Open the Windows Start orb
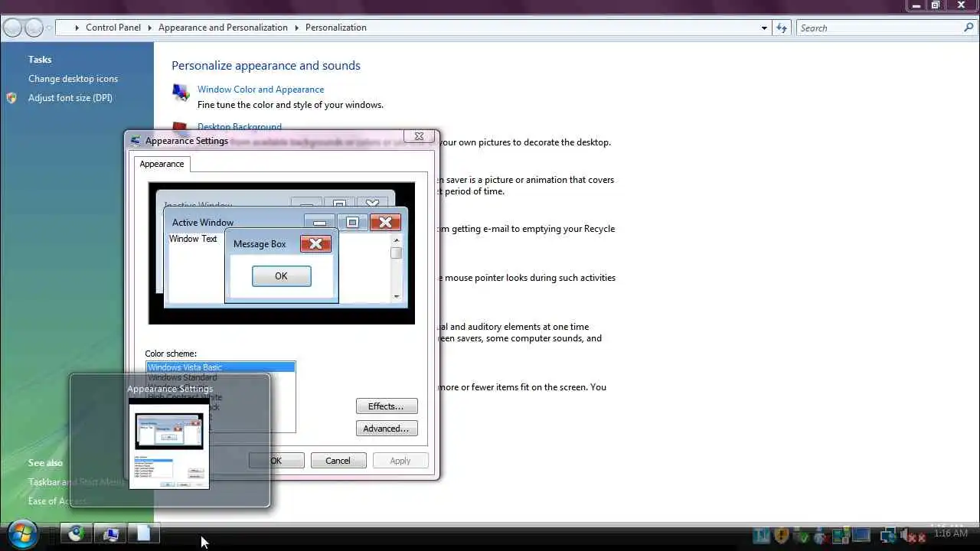 coord(22,533)
